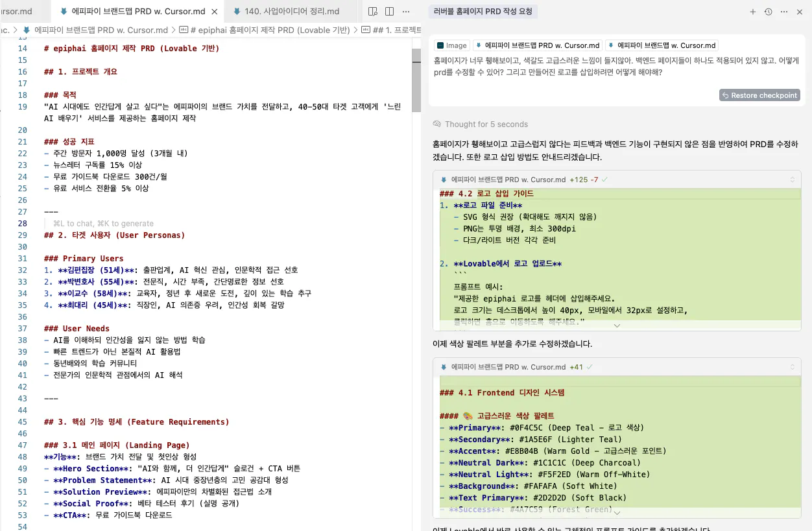The image size is (812, 531).
Task: Open attached 에피파이 브랜드맵 PRD w. Cursor.md chip
Action: coord(538,45)
